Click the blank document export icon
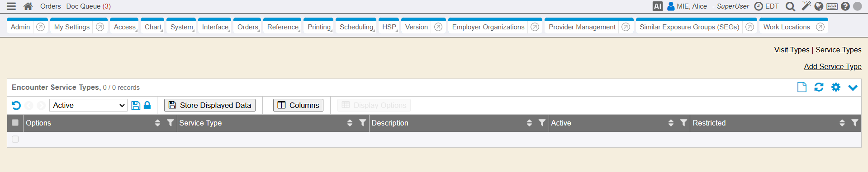 click(x=802, y=87)
